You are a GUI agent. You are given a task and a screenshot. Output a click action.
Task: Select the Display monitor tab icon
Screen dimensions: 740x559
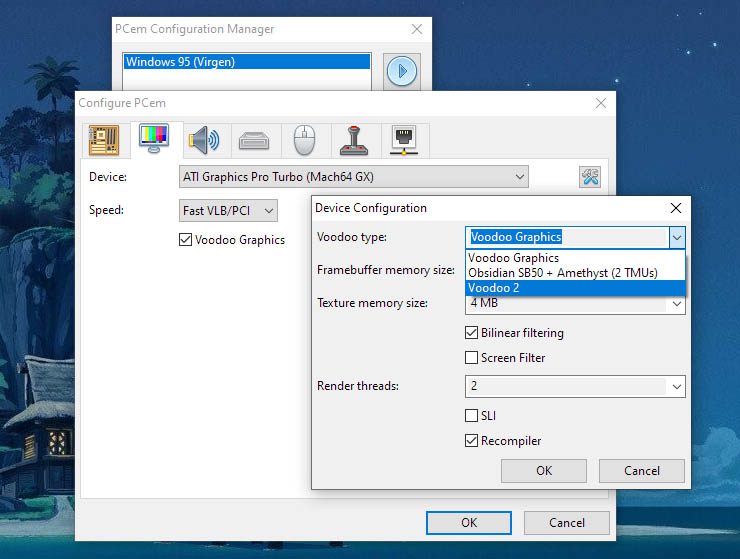(154, 138)
